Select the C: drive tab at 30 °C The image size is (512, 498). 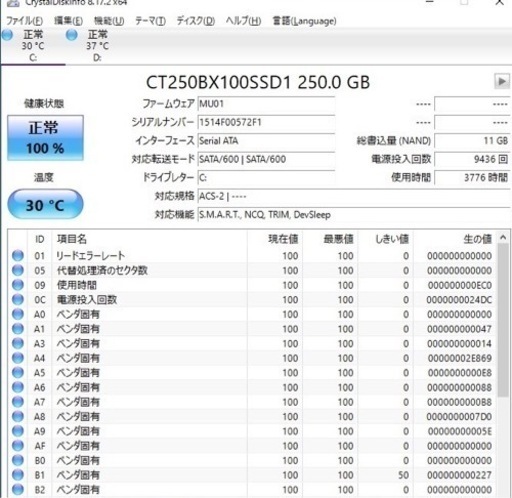[33, 46]
